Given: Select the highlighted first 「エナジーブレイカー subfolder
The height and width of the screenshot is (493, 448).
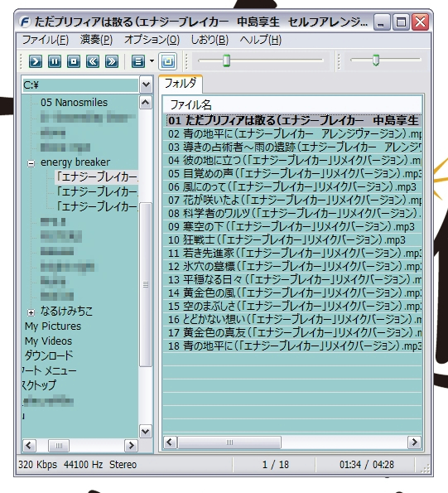Looking at the screenshot, I should [x=97, y=177].
